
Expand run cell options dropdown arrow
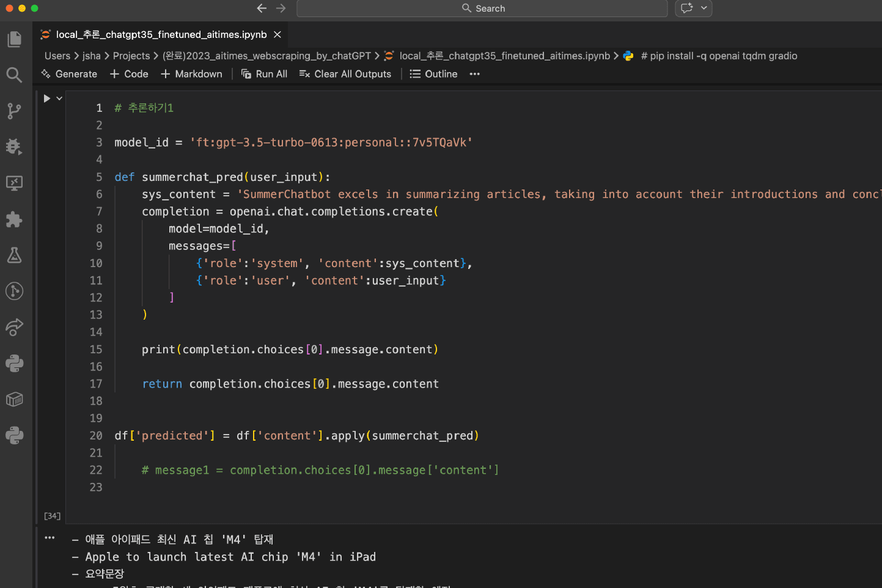coord(59,98)
